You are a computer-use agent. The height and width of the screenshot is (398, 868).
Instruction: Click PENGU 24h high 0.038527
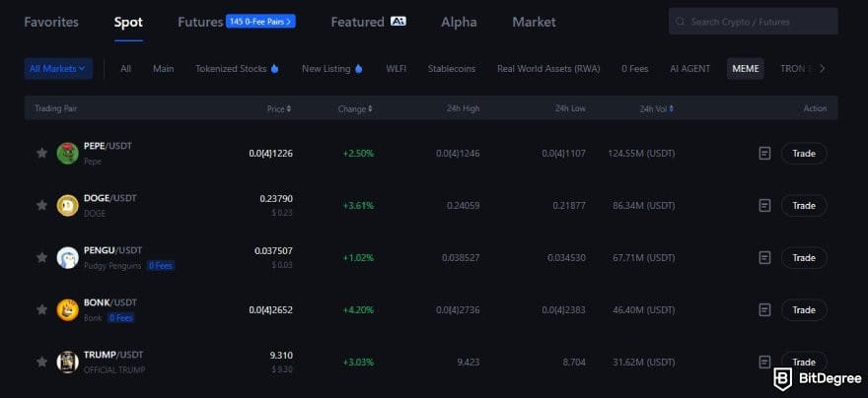pos(461,257)
